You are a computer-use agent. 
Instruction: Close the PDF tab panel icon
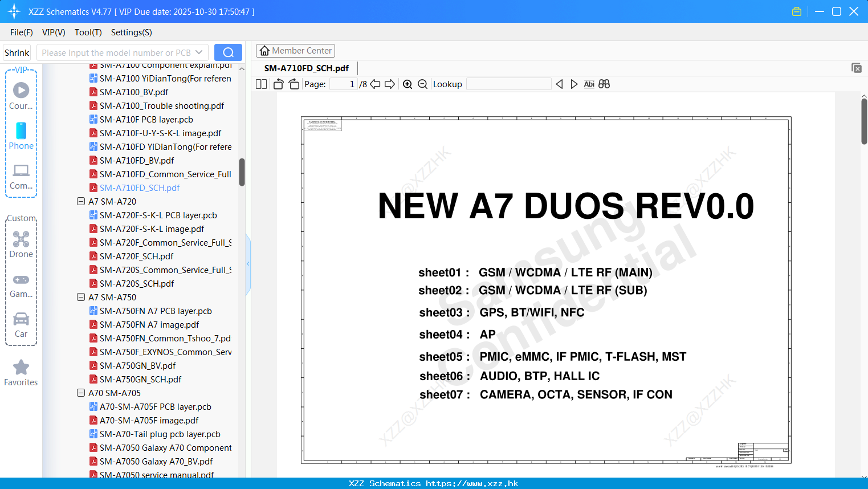[857, 68]
